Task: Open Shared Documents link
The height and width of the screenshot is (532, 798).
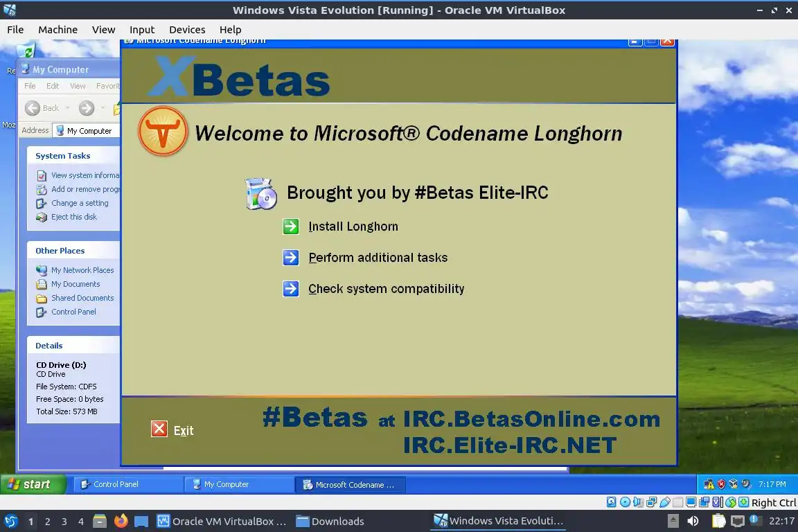Action: (x=76, y=298)
